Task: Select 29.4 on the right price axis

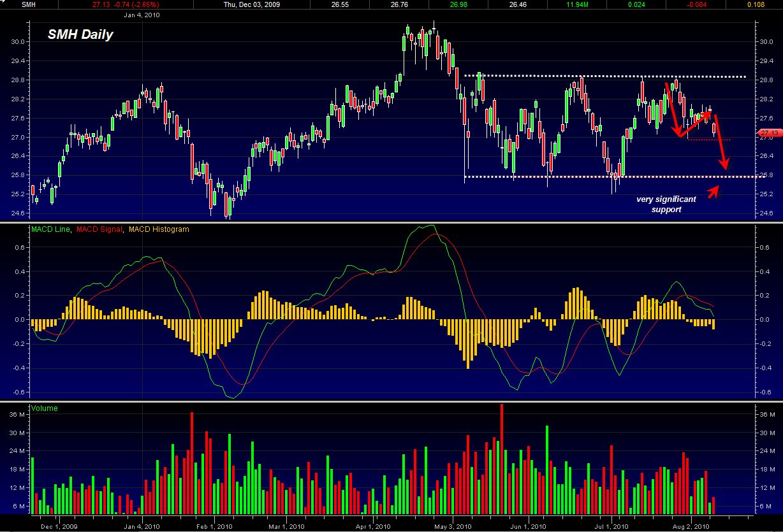Action: (x=765, y=61)
